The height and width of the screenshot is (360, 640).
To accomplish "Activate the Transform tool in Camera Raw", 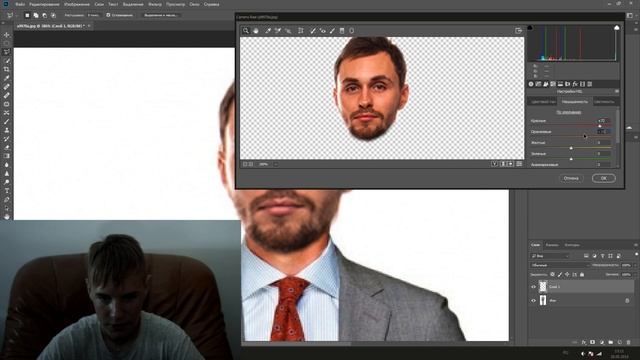I will [x=301, y=31].
